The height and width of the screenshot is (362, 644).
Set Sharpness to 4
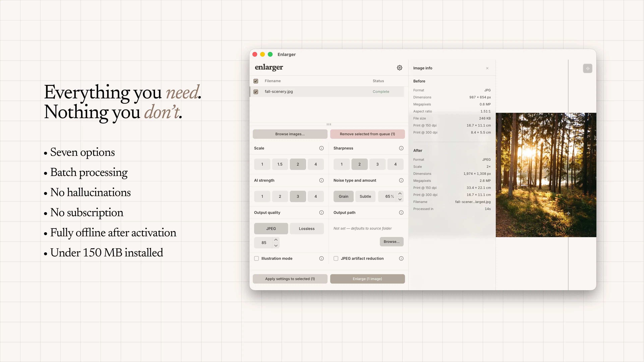coord(395,164)
